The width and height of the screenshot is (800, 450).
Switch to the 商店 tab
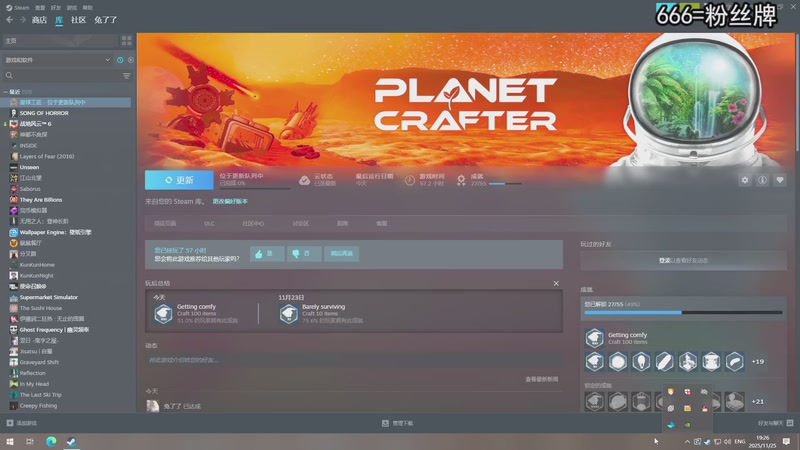39,20
